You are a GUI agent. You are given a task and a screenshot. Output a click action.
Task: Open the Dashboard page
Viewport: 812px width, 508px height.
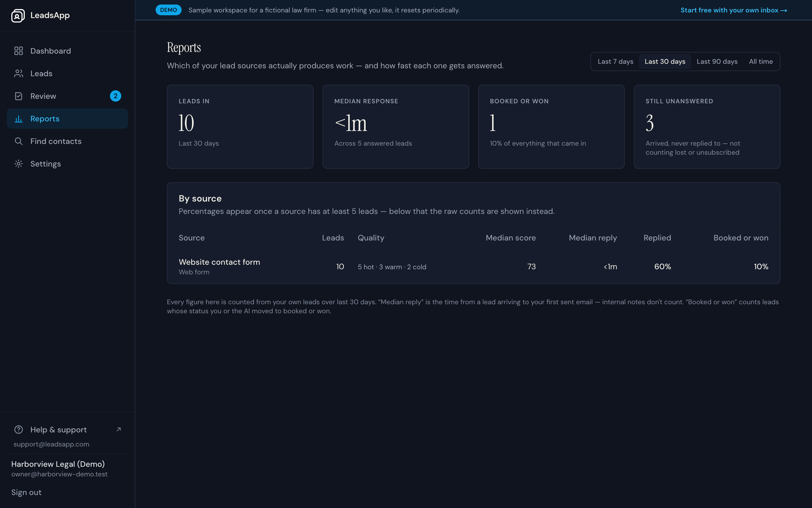point(67,51)
